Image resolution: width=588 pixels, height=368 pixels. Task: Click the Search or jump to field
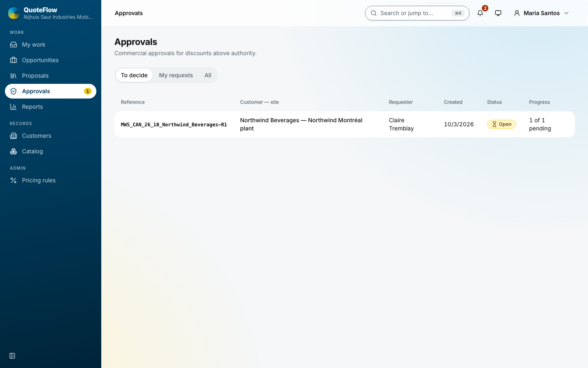pyautogui.click(x=417, y=13)
